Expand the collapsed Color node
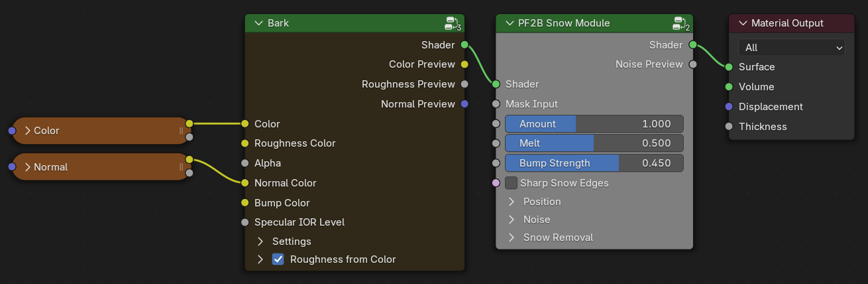 click(28, 131)
